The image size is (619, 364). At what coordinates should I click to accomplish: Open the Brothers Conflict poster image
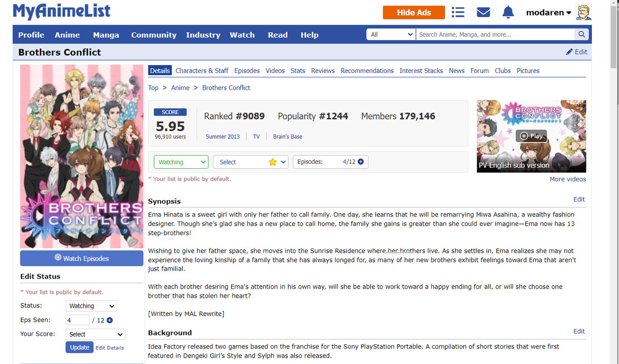82,157
